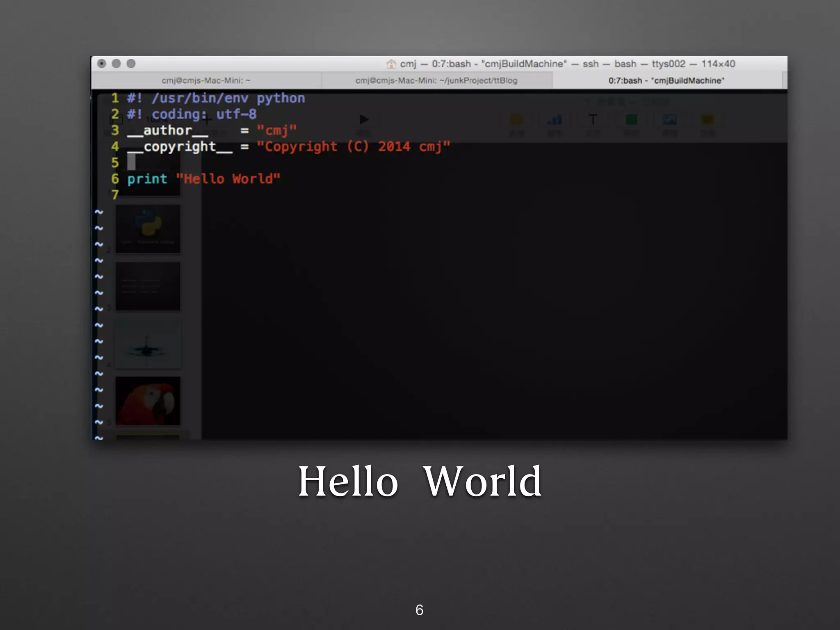The height and width of the screenshot is (630, 840).
Task: Click the '#! coding: utf-8' line
Action: 192,114
